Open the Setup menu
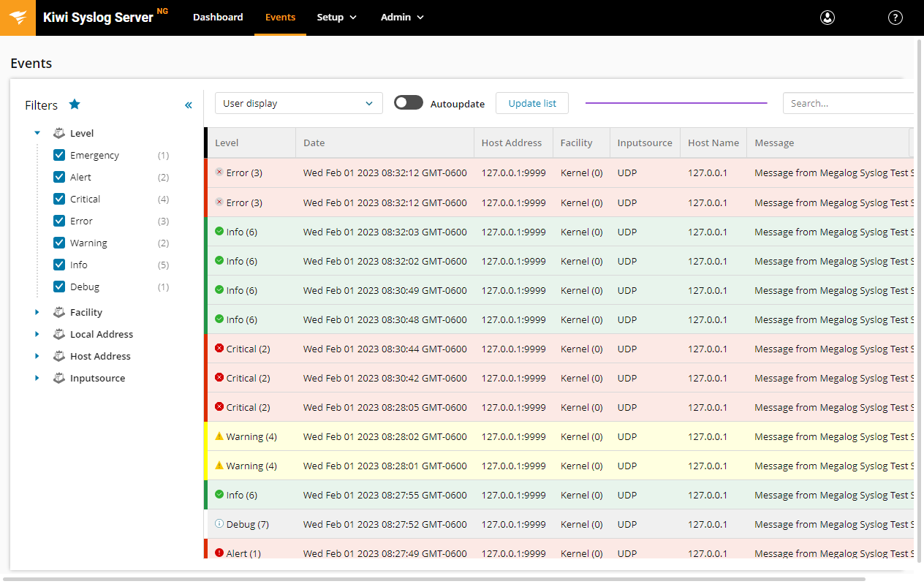Image resolution: width=924 pixels, height=584 pixels. (336, 18)
